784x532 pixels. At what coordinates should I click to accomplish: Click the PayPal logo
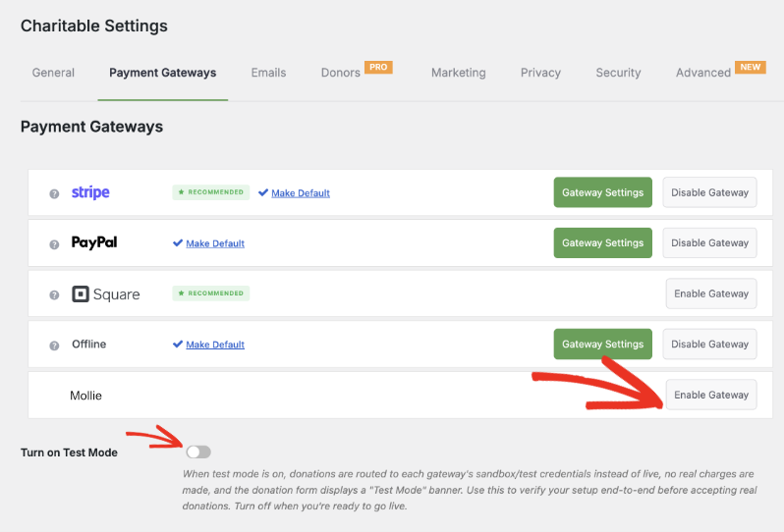pos(94,242)
